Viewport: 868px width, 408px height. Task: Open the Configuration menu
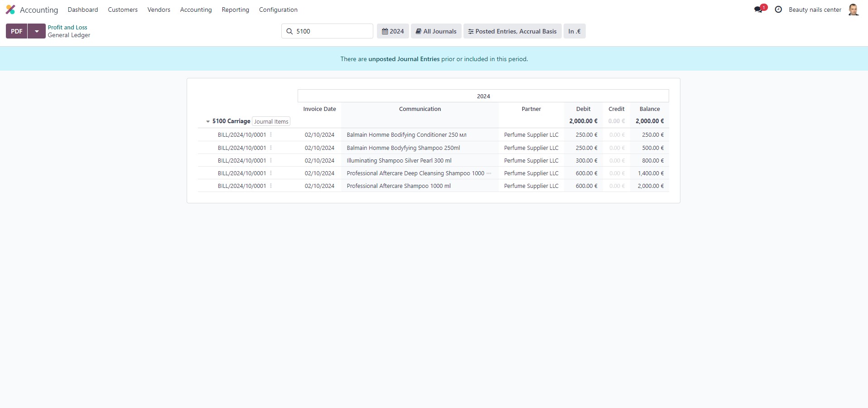point(278,10)
